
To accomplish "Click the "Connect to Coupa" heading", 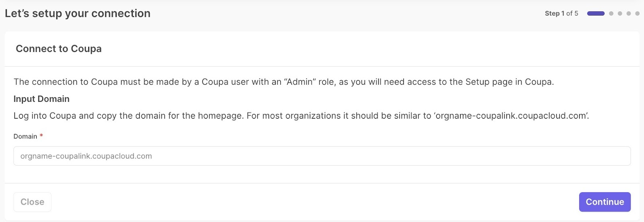I will [x=59, y=49].
